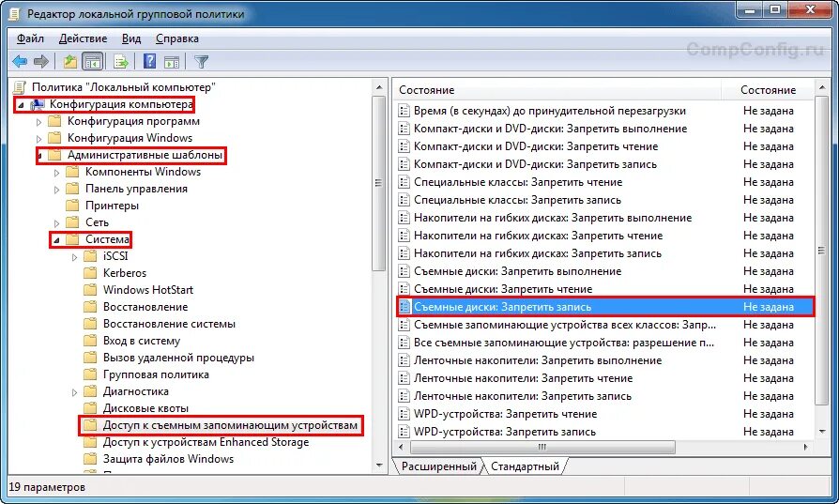The image size is (839, 504).
Task: Select the Восстановление folder
Action: coord(145,307)
